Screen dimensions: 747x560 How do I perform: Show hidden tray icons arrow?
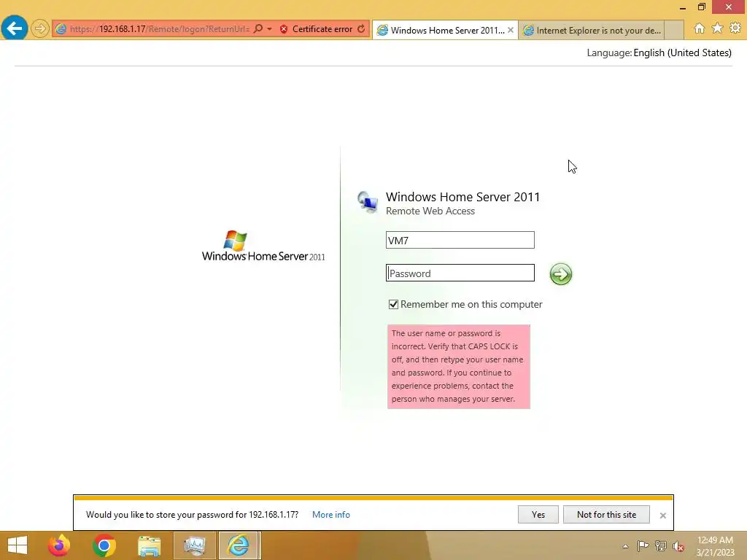point(625,546)
